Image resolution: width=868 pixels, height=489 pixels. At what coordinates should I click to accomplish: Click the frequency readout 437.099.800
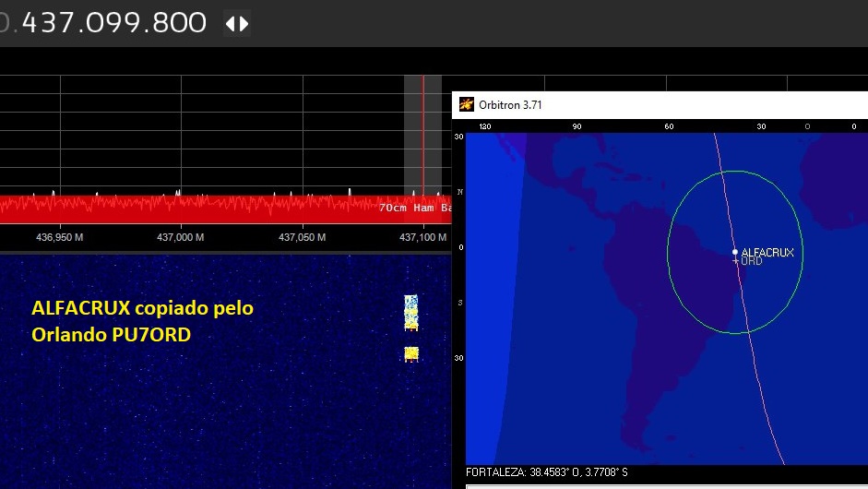[x=113, y=23]
